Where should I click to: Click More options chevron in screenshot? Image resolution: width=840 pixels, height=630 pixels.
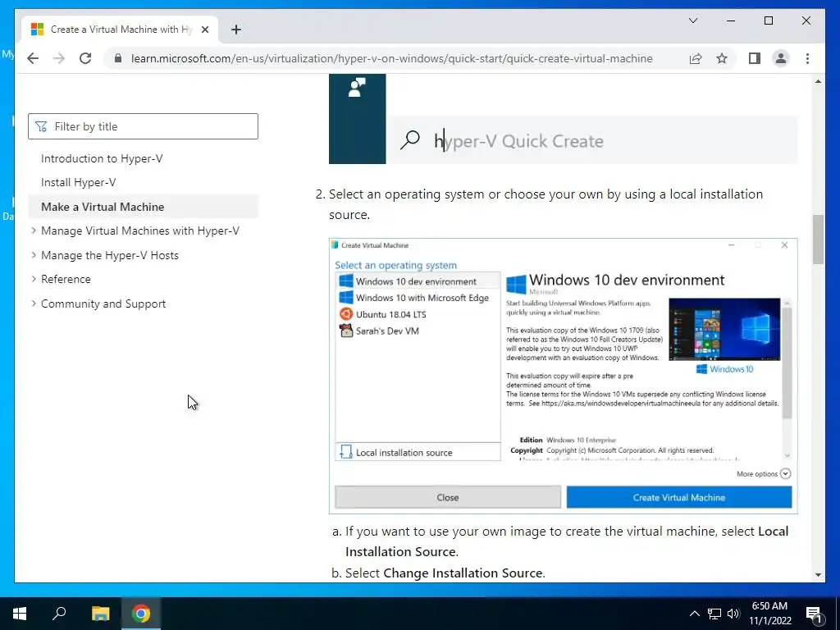click(x=785, y=473)
